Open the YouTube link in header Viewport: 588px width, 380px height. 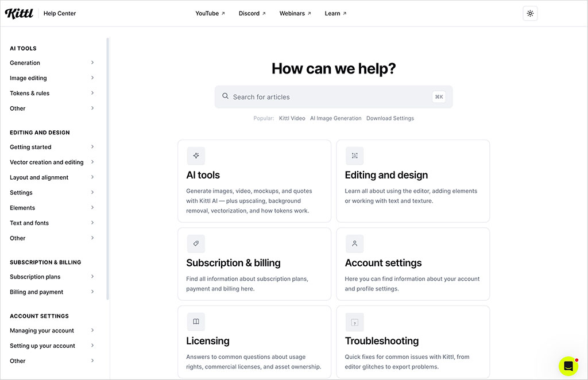click(x=210, y=14)
